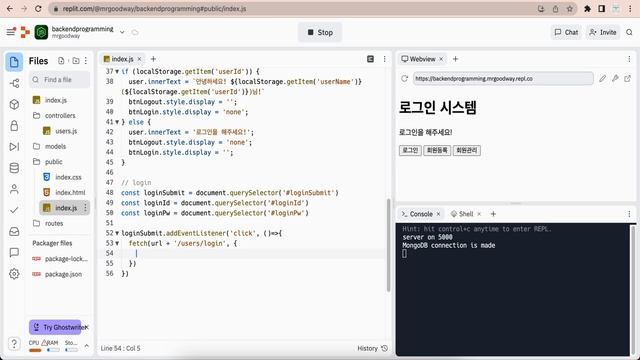Open console pane three-dot menu
This screenshot has height=360, width=640.
tap(629, 214)
